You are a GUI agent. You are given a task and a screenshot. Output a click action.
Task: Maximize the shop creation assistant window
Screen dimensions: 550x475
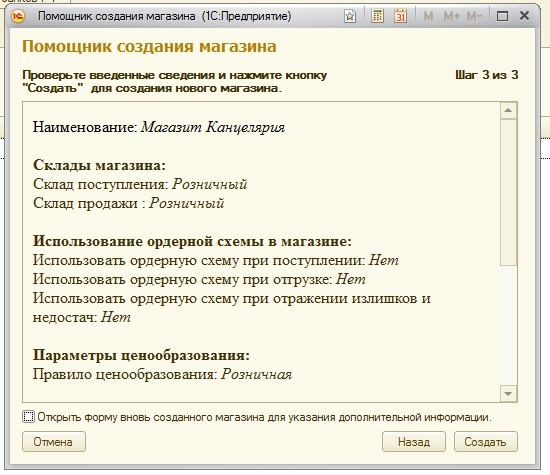pos(502,16)
